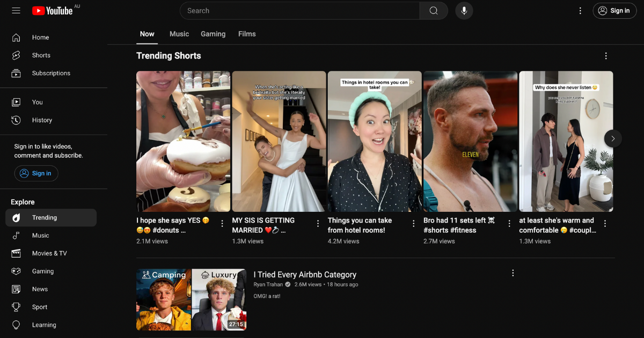Open the Learning section
Image resolution: width=644 pixels, height=338 pixels.
[43, 325]
